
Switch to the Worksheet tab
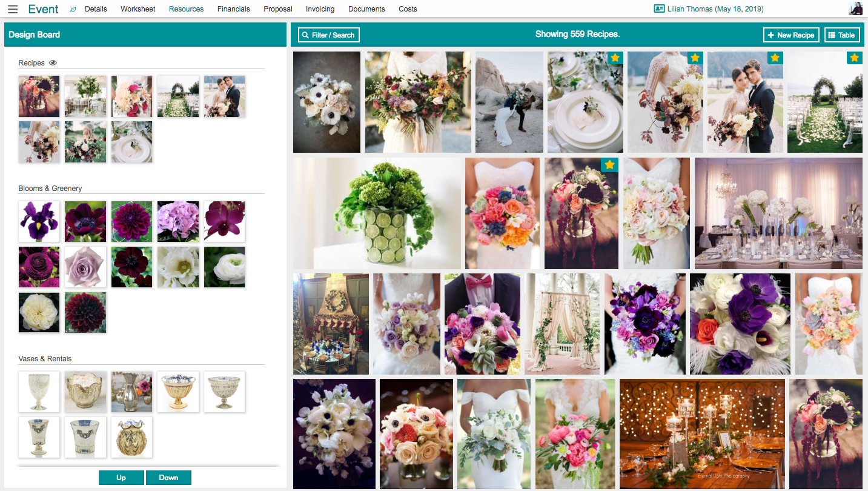coord(138,9)
